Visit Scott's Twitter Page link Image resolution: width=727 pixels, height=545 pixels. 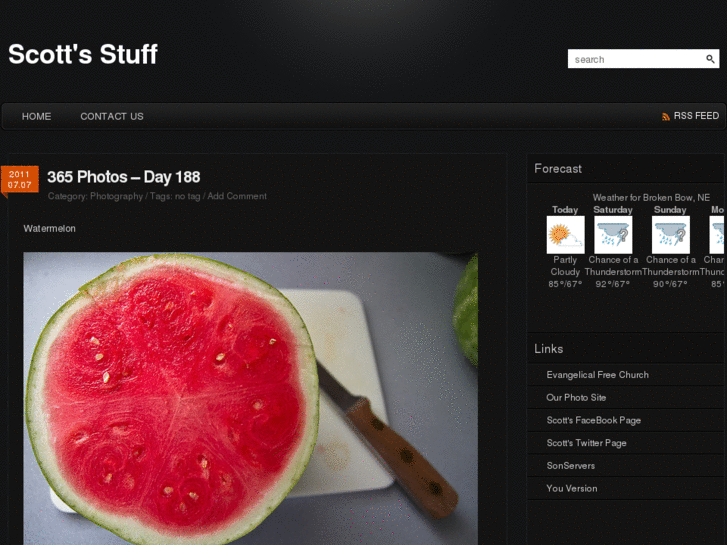tap(586, 443)
